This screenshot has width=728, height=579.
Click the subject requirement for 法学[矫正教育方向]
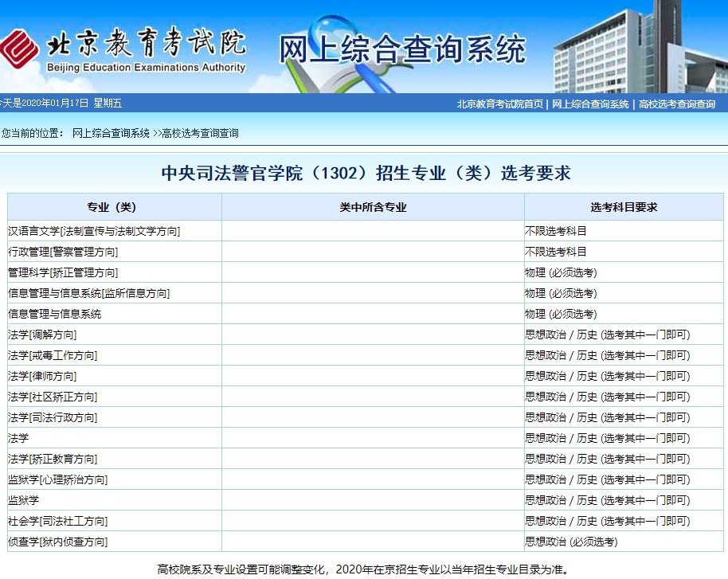coord(608,460)
